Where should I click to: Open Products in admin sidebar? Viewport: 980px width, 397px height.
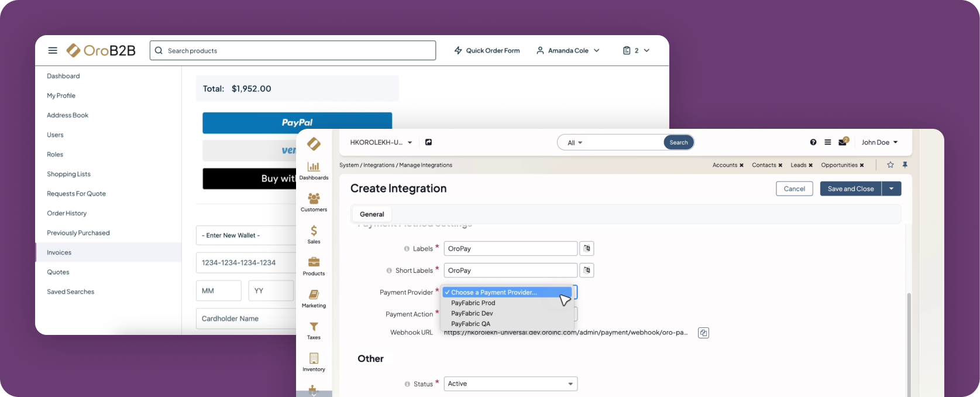pyautogui.click(x=314, y=266)
